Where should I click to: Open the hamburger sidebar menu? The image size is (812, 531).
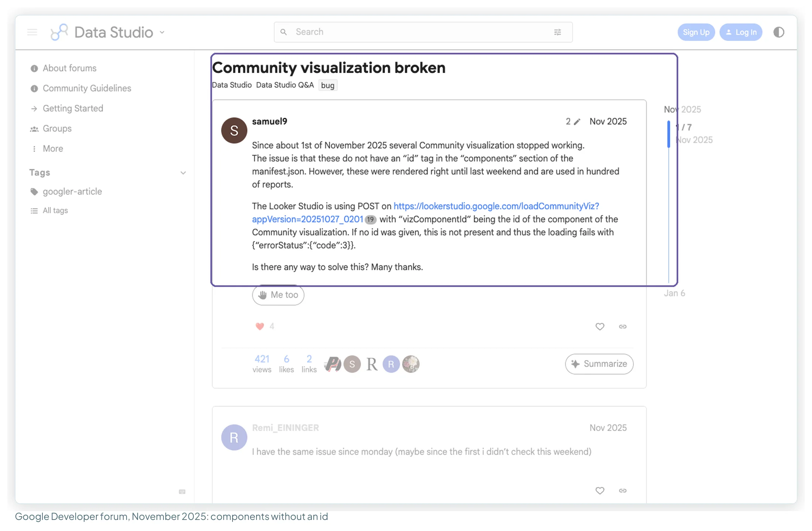(x=32, y=32)
